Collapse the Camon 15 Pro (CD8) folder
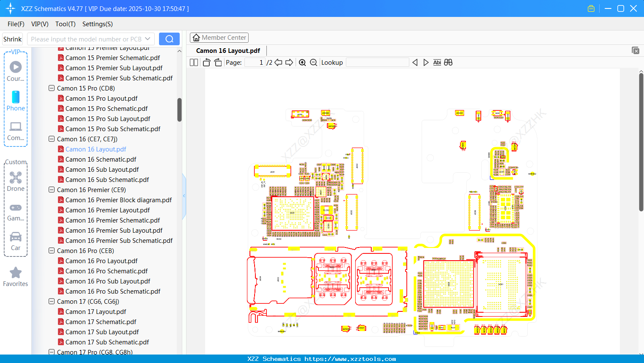 [52, 88]
